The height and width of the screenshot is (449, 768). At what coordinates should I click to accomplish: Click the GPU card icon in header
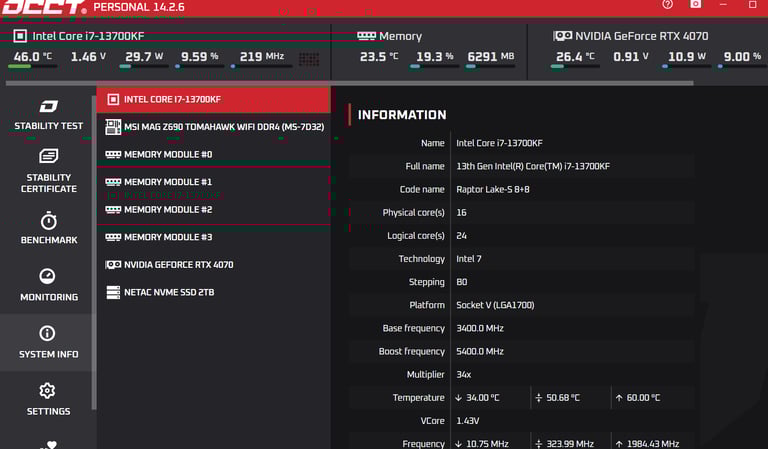(562, 36)
